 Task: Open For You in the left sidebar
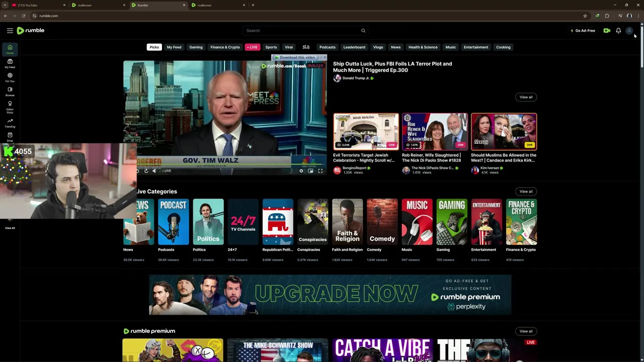(x=10, y=77)
